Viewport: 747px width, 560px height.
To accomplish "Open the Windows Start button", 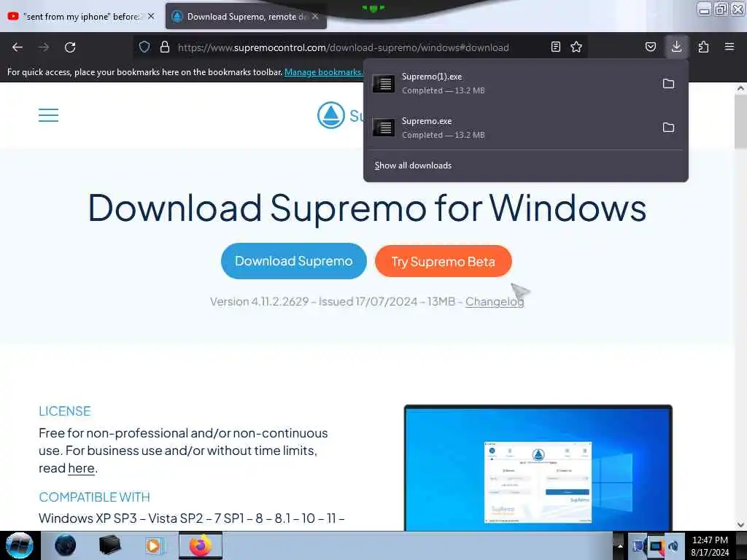I will (x=19, y=545).
